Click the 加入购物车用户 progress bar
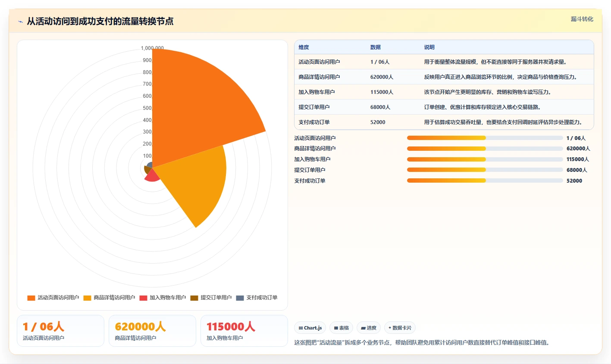 coord(485,159)
